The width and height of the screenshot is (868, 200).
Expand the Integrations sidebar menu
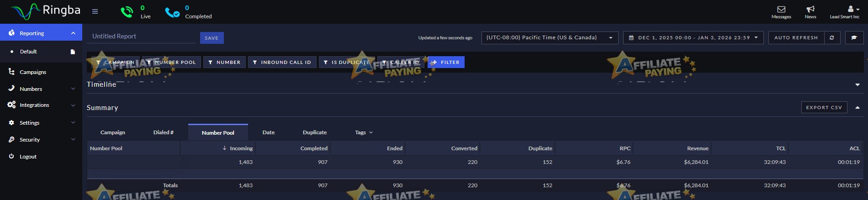[x=41, y=105]
